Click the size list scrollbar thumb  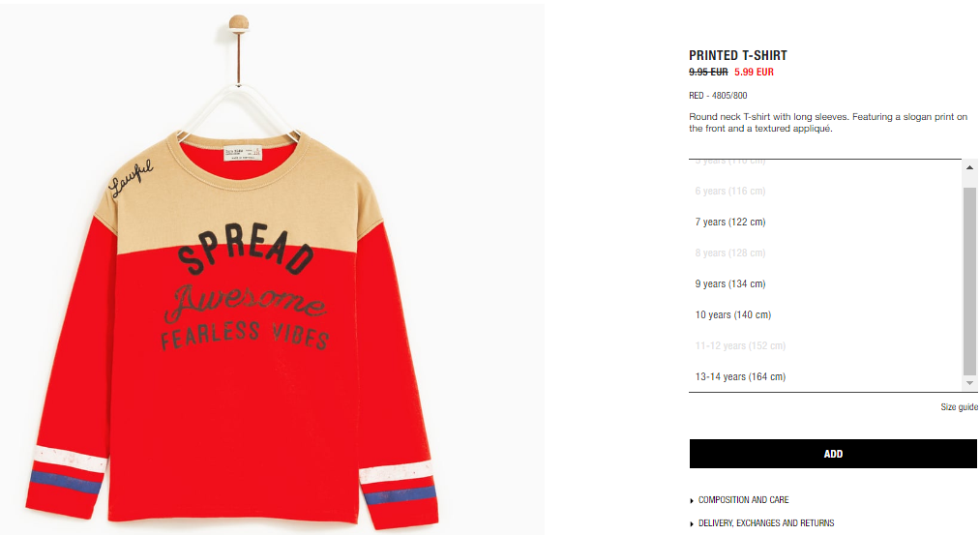click(969, 281)
